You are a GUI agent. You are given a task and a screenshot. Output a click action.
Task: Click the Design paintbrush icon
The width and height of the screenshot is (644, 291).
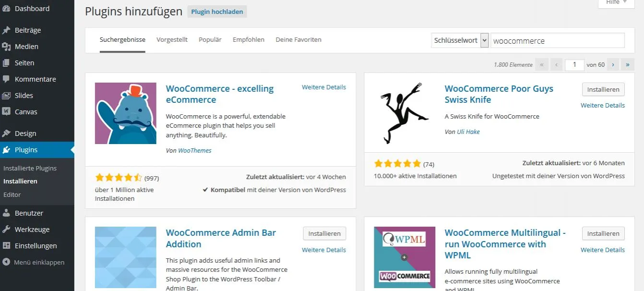coord(6,133)
